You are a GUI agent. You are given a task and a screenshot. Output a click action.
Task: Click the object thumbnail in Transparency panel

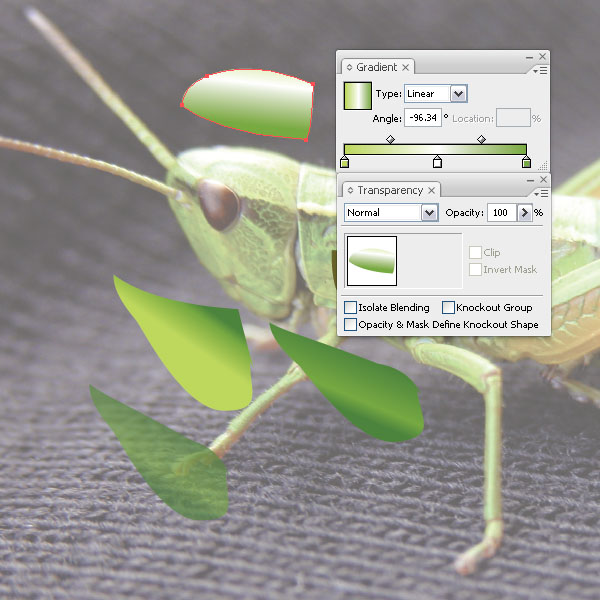pyautogui.click(x=372, y=261)
